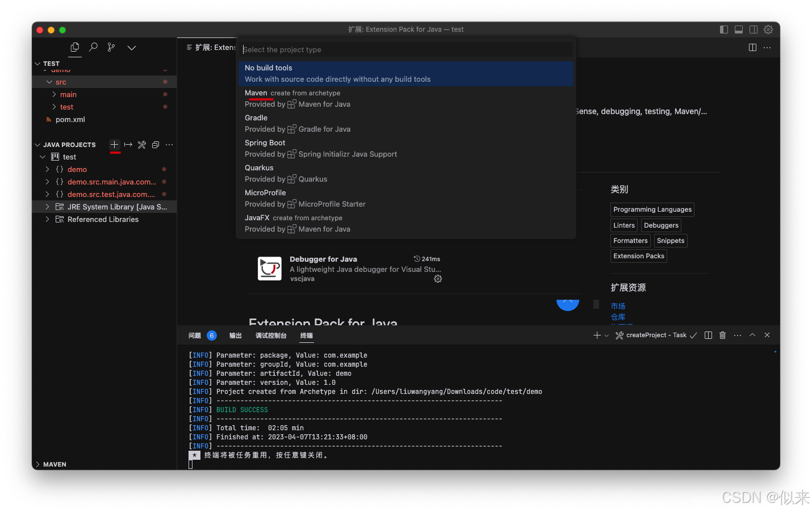Choose JavaFX create from archetype option
The image size is (812, 512).
click(406, 224)
